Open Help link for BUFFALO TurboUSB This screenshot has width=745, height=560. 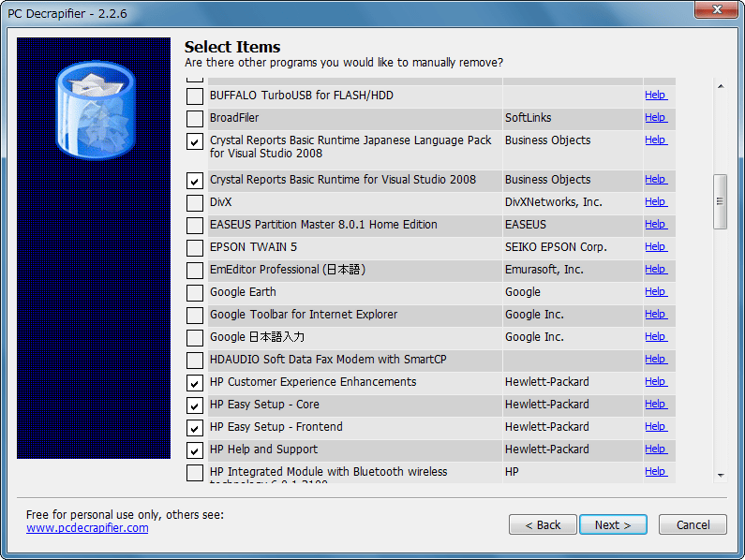[656, 95]
